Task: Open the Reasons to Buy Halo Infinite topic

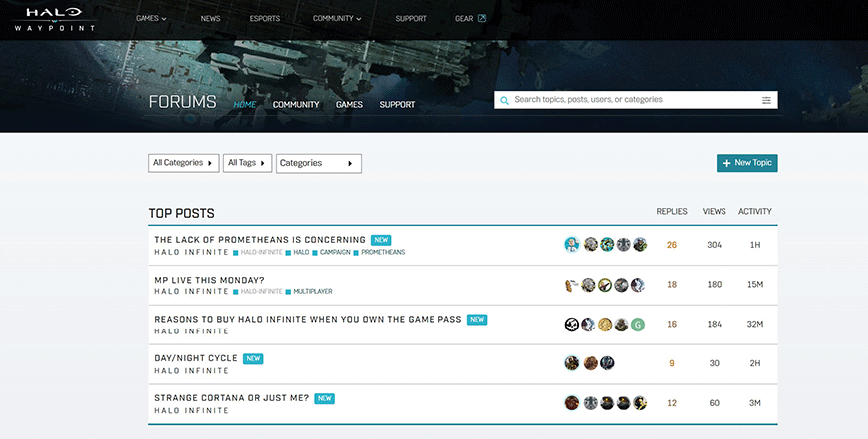Action: click(308, 319)
